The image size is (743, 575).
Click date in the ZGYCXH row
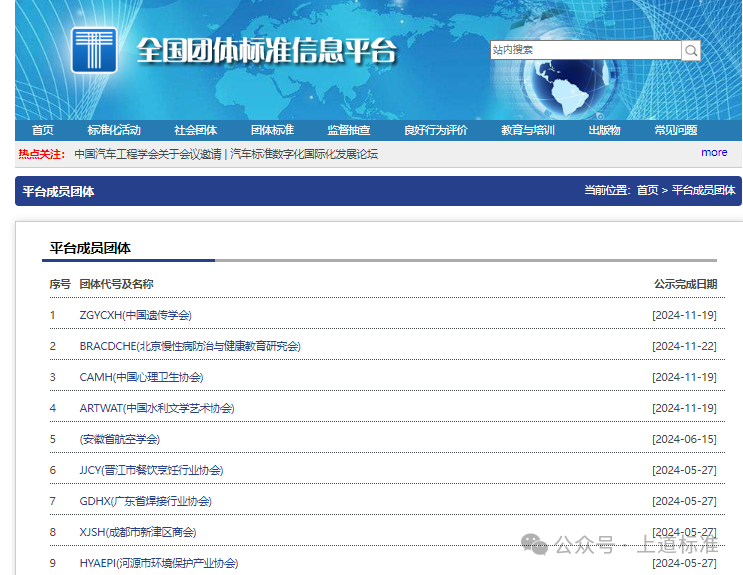click(684, 315)
